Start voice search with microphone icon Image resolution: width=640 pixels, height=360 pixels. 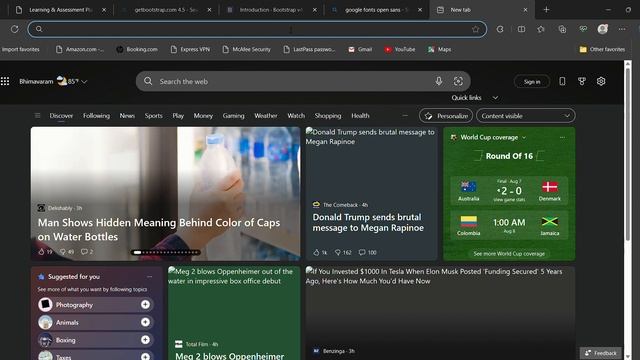pos(439,81)
